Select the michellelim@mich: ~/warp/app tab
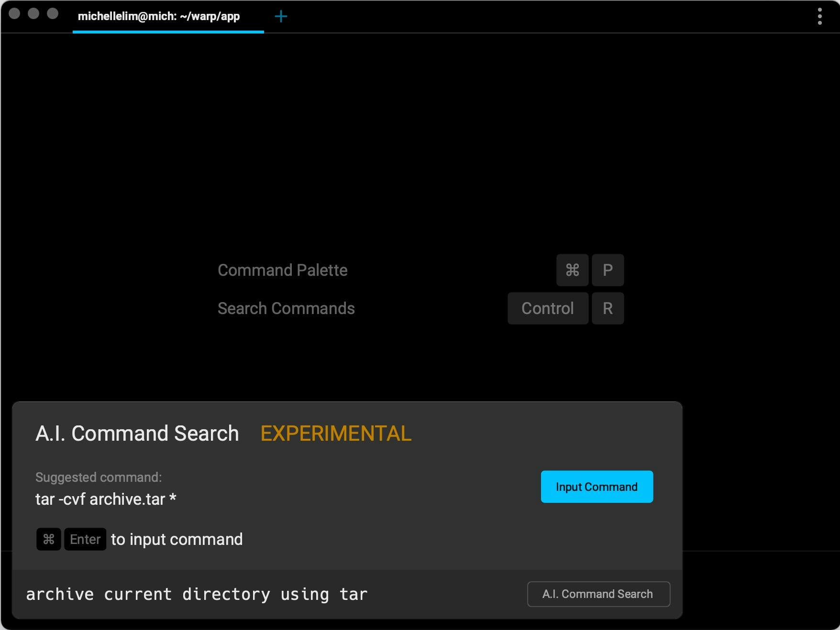 coord(168,17)
